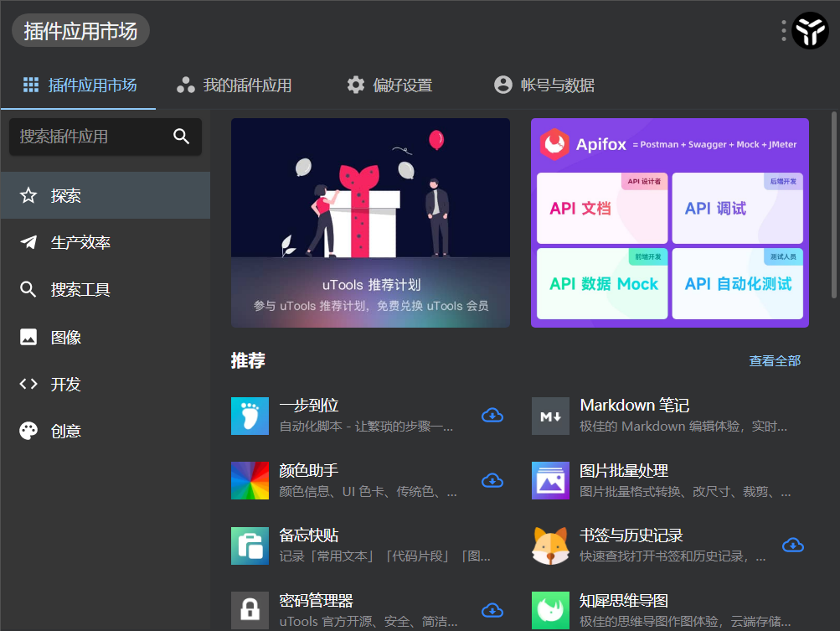
Task: Click the 插件应用市场 title pill at top
Action: tap(80, 30)
